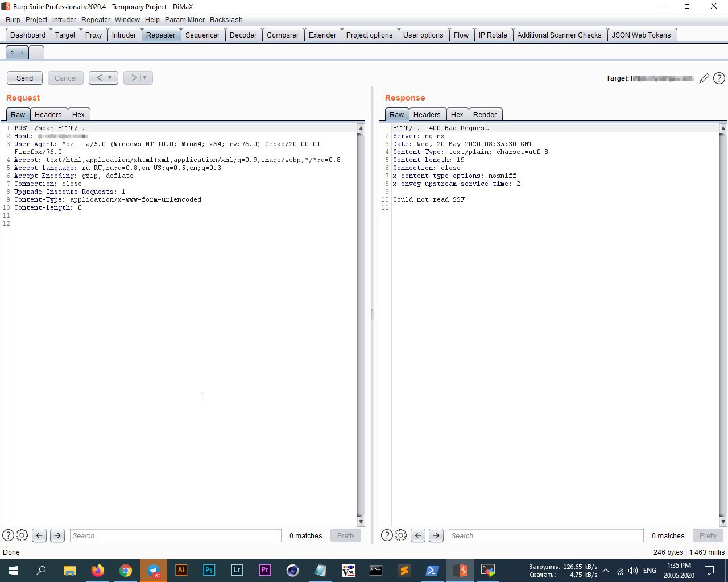Switch Response view to Hex tab
728x582 pixels.
point(457,114)
